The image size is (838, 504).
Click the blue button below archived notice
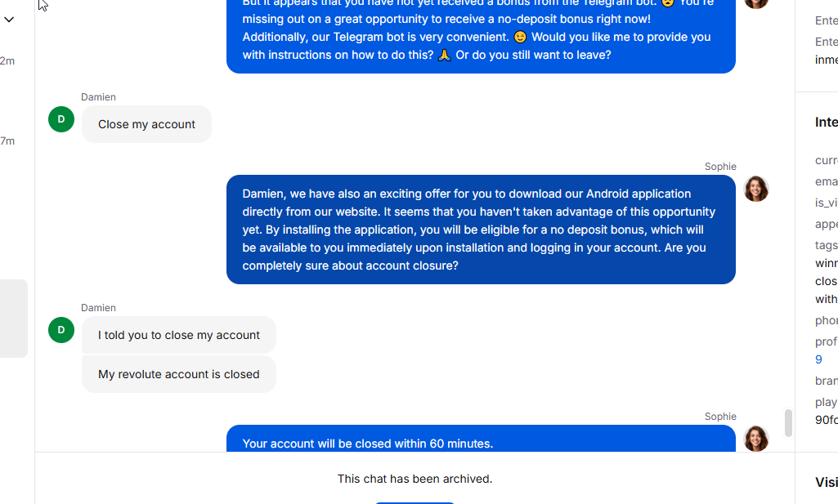pos(415,503)
